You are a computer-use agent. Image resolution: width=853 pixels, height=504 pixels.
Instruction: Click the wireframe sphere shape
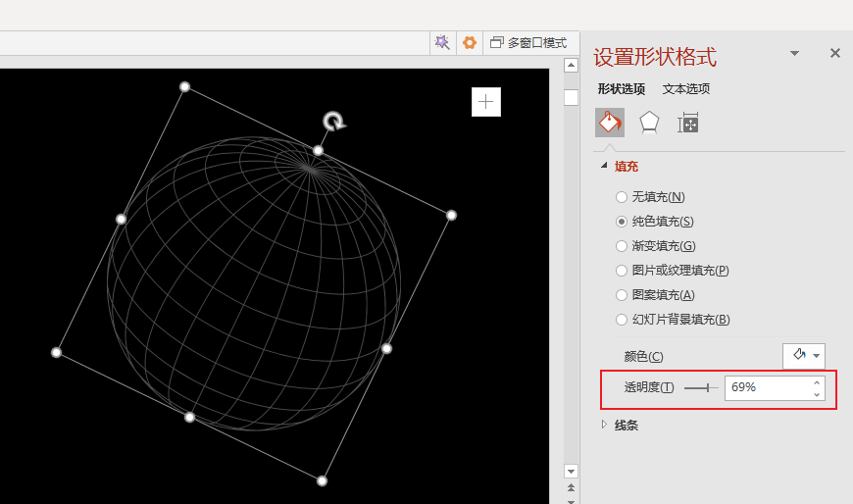[x=254, y=283]
